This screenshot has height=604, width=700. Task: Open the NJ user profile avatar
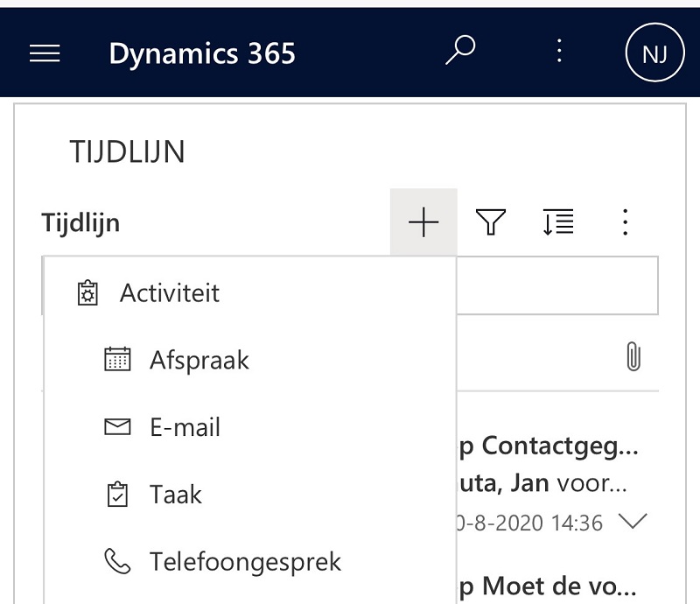click(x=654, y=53)
